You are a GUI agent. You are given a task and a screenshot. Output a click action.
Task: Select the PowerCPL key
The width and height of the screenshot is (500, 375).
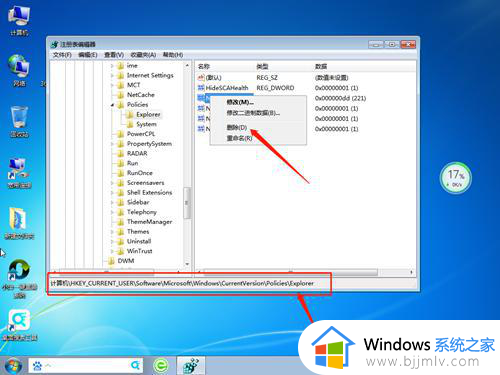coord(141,134)
